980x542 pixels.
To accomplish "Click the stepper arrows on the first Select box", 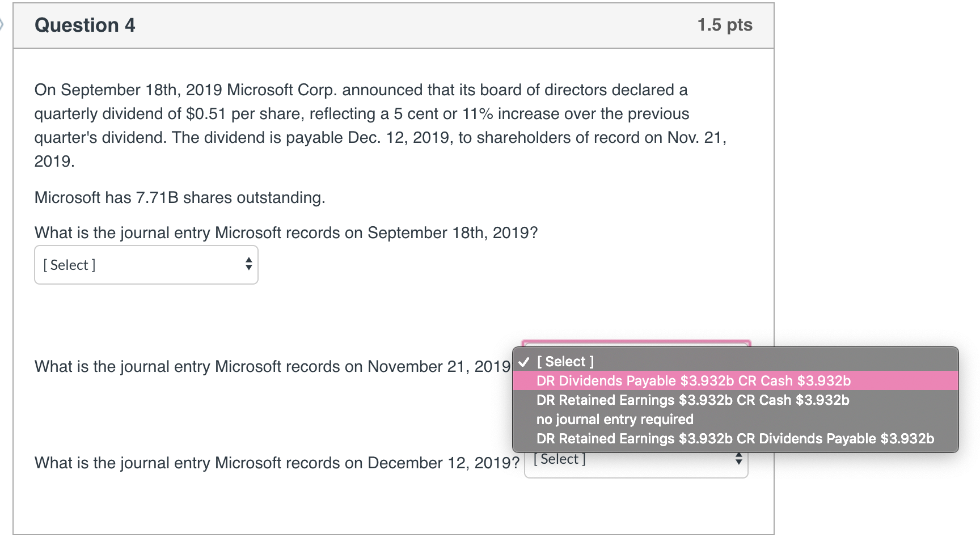I will coord(249,265).
